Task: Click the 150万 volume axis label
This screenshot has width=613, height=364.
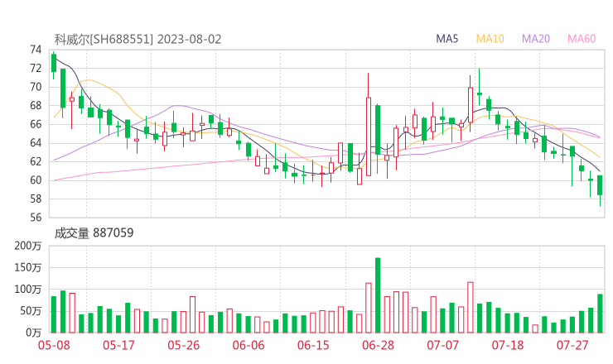Action: point(28,268)
